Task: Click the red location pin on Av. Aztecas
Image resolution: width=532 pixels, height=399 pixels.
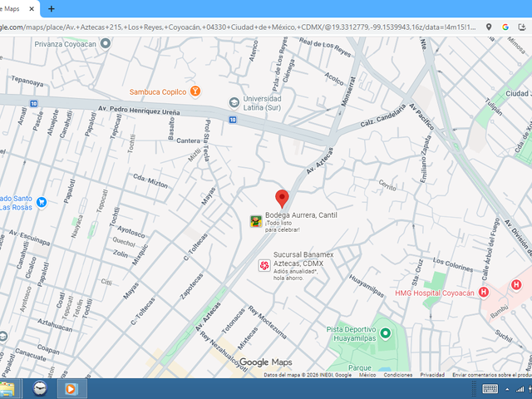Action: (282, 199)
